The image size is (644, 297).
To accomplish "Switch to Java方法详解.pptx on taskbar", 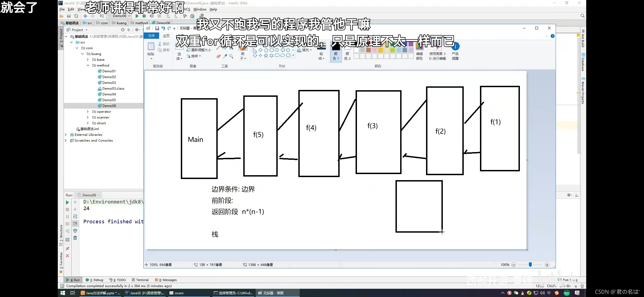I will click(100, 293).
